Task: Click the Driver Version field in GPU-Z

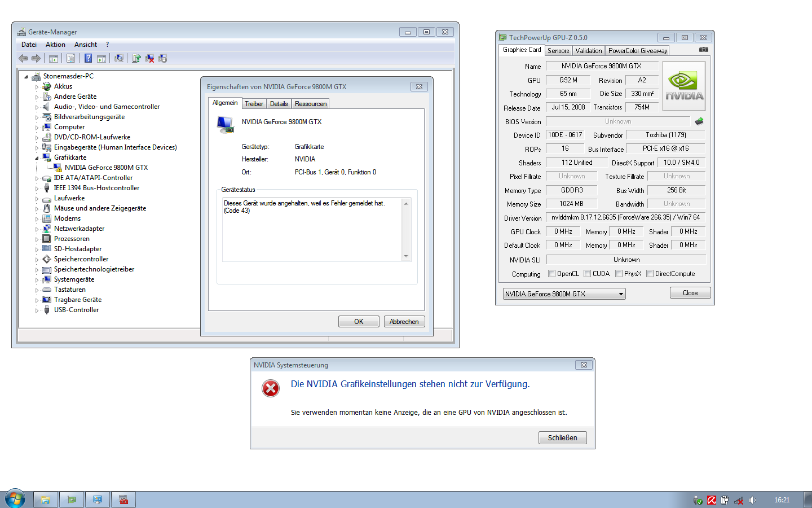Action: [626, 217]
